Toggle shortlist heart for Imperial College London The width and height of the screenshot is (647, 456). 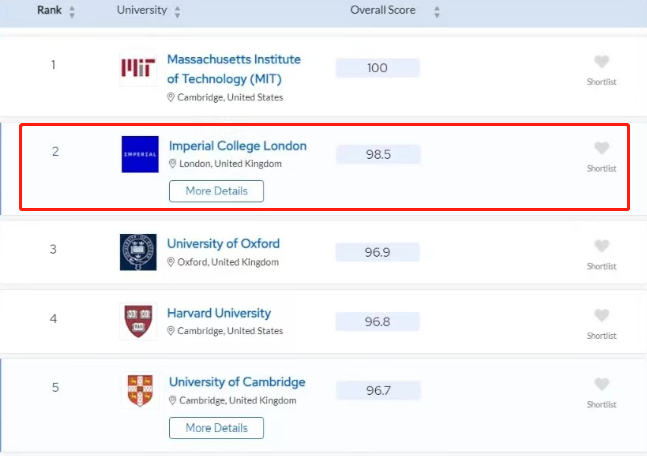tap(602, 148)
